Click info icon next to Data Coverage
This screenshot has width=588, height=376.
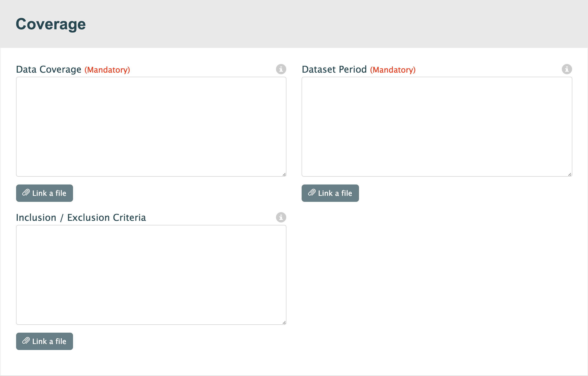point(281,69)
